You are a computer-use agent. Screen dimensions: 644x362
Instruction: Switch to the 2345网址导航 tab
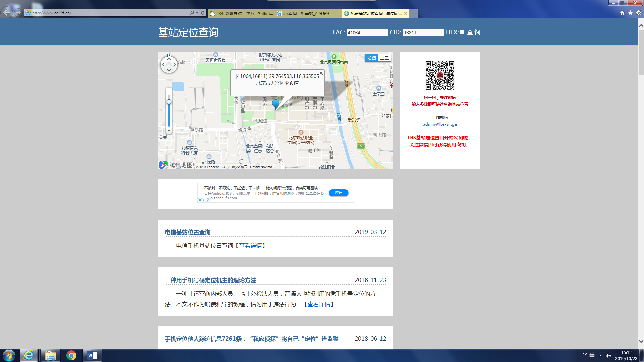pos(241,13)
